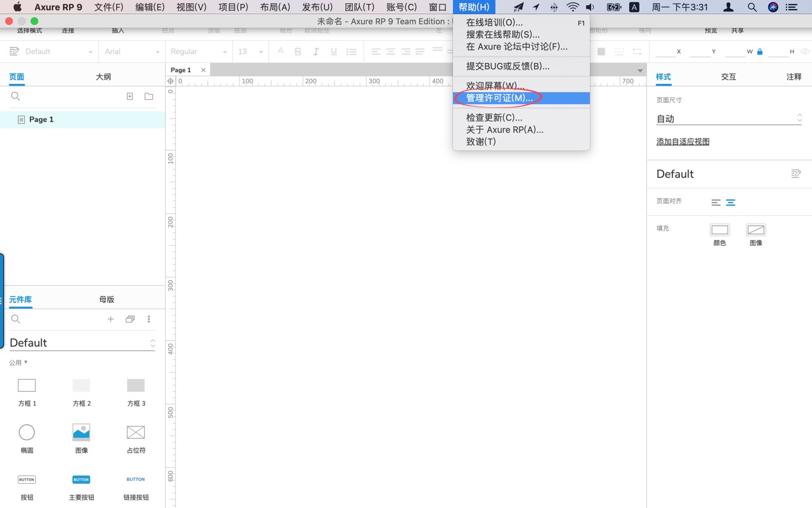The height and width of the screenshot is (508, 812).
Task: Set page alignment to left
Action: coord(716,203)
